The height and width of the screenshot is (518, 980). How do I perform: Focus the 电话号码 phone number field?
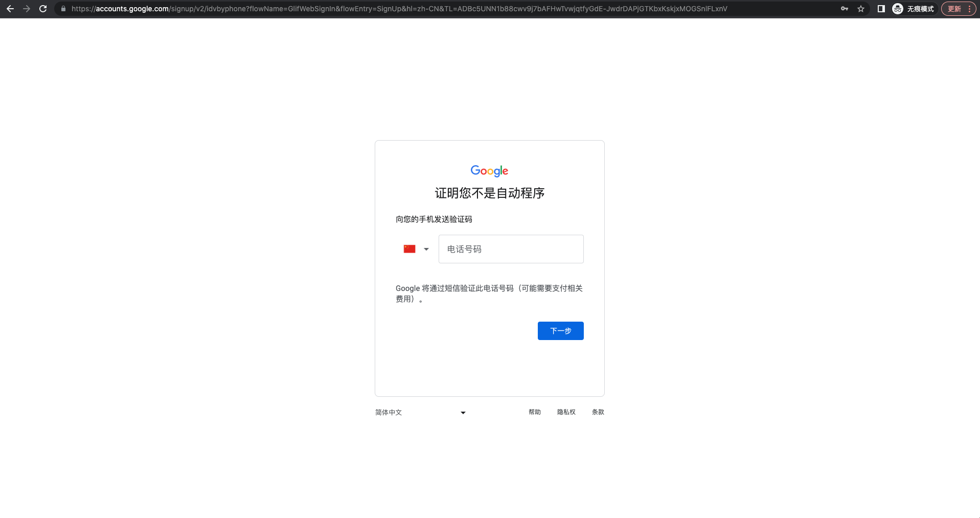511,249
